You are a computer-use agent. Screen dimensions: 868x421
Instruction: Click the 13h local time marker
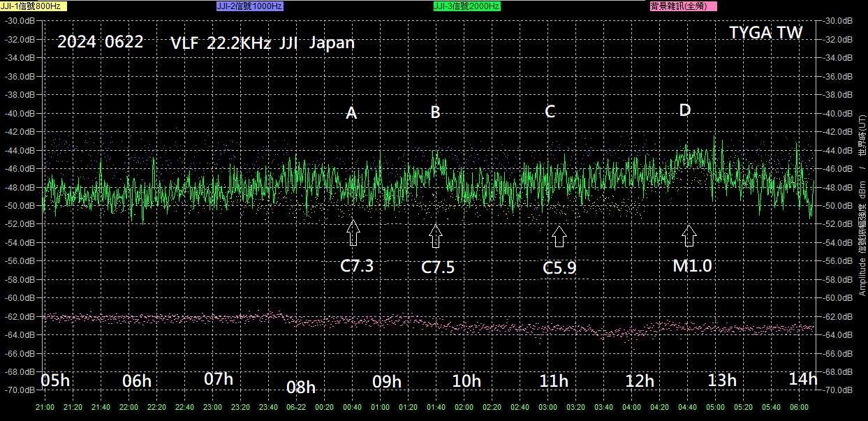click(x=722, y=381)
